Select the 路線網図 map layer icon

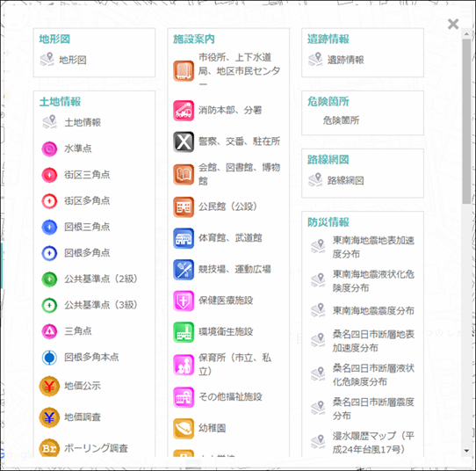click(x=315, y=180)
